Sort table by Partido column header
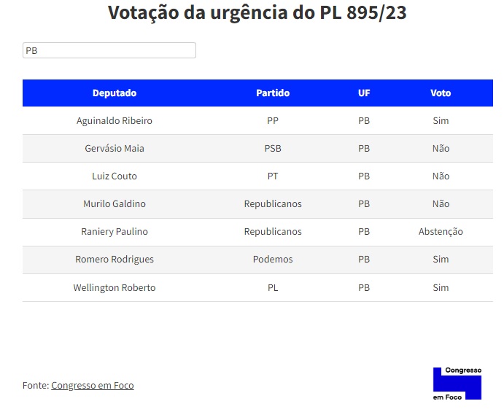 tap(273, 93)
